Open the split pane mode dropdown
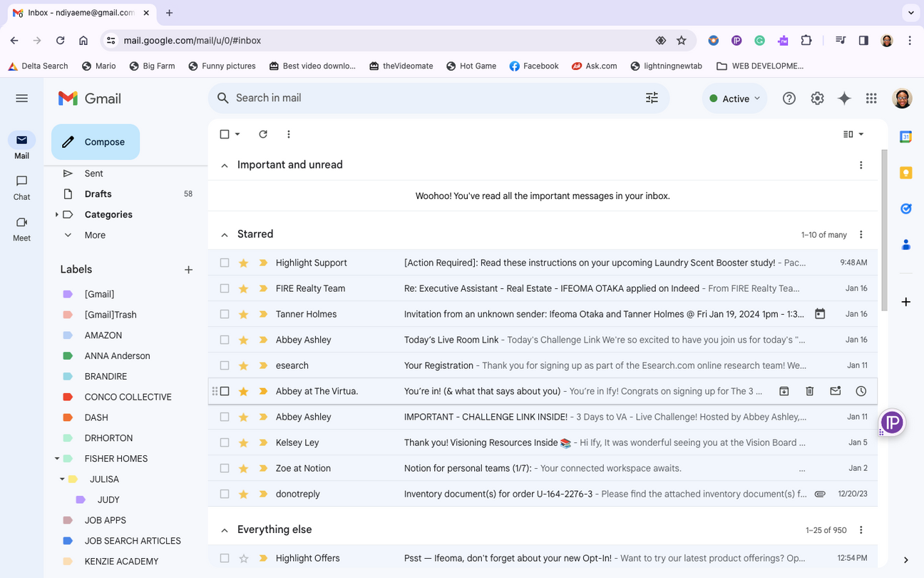 (x=853, y=134)
